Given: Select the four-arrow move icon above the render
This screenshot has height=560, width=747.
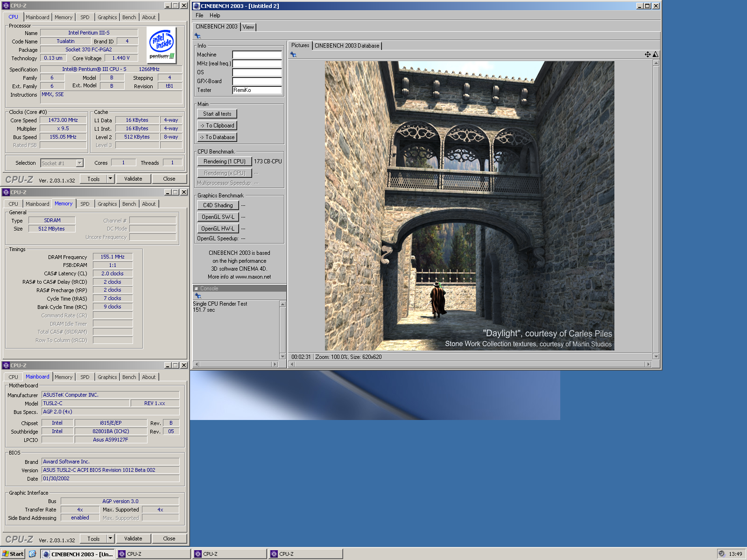Looking at the screenshot, I should tap(648, 55).
